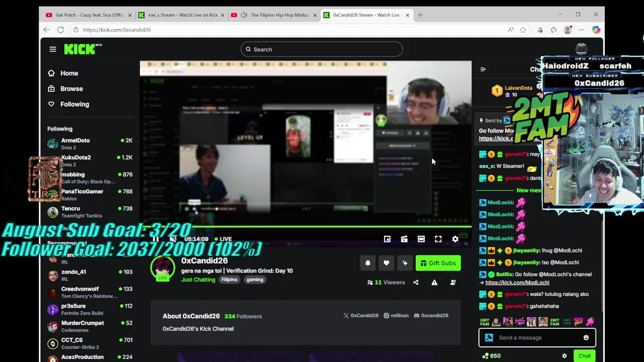The height and width of the screenshot is (362, 644).
Task: Open chat settings gear
Action: pos(565,356)
